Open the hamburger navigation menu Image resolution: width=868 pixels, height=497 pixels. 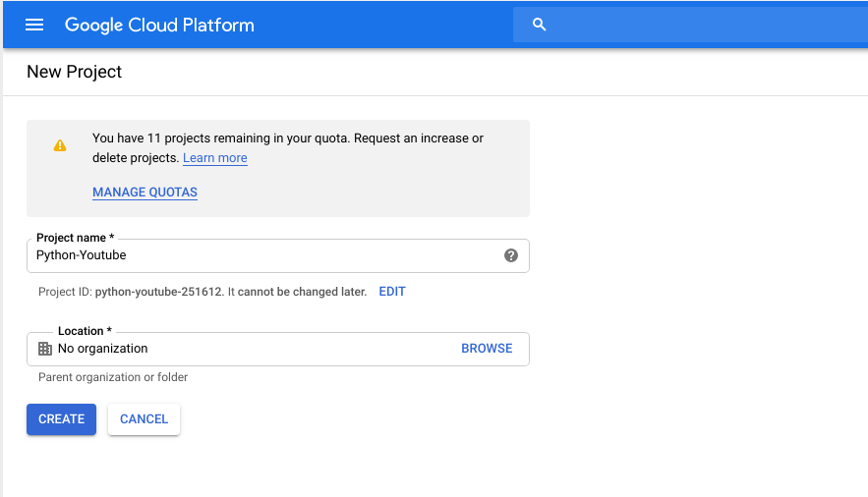click(34, 25)
